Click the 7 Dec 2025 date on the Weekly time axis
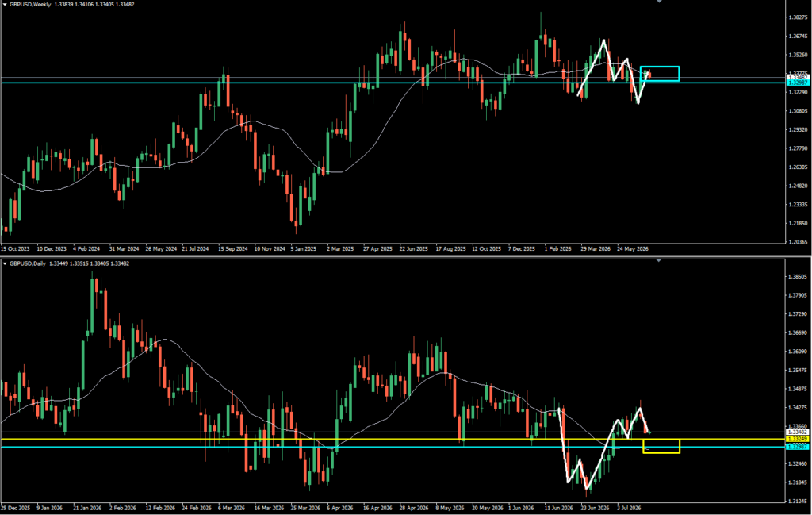Viewport: 812px width, 515px height. 522,248
